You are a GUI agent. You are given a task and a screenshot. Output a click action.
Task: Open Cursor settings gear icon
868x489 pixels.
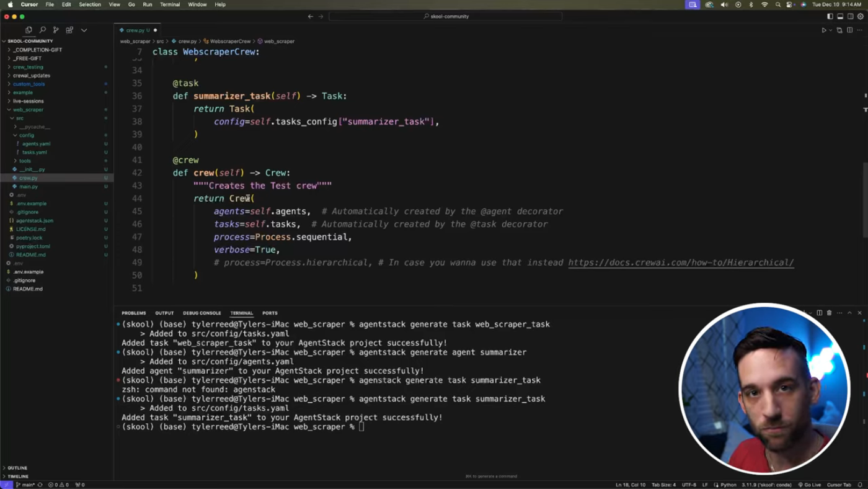point(860,17)
